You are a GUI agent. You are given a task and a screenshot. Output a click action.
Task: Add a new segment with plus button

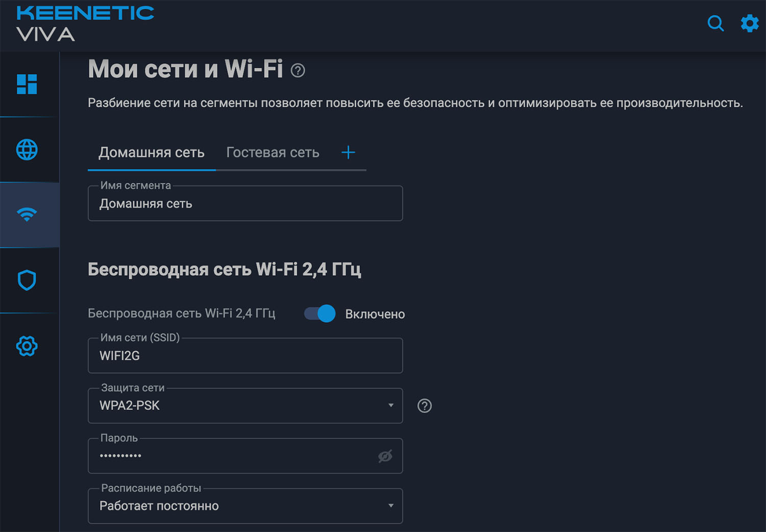pyautogui.click(x=348, y=152)
